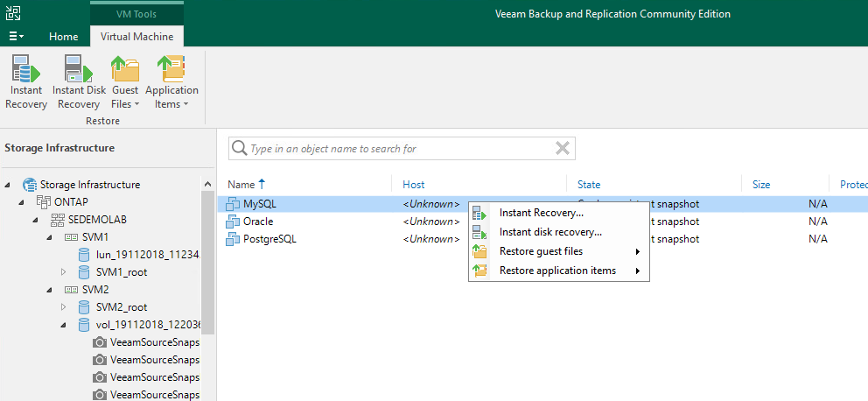This screenshot has height=401, width=868.
Task: Click the search magnifier icon
Action: [239, 149]
